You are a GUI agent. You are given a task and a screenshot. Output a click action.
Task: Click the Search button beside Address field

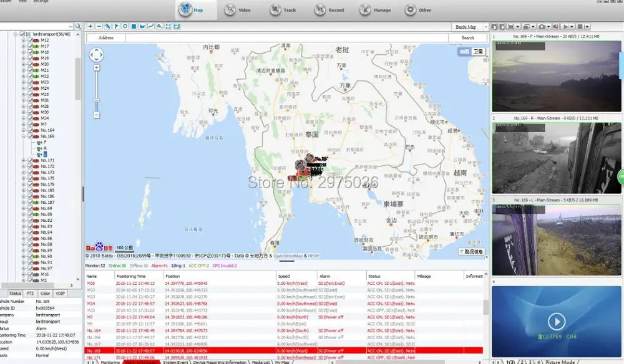point(467,38)
